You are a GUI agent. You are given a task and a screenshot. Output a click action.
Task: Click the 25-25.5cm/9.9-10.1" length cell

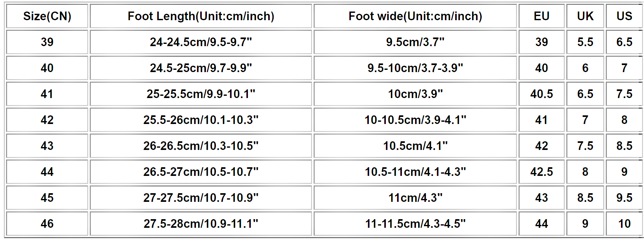tap(201, 94)
